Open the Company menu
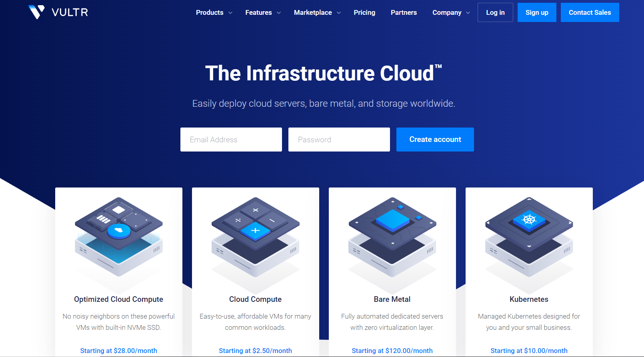The image size is (644, 357). (x=447, y=12)
